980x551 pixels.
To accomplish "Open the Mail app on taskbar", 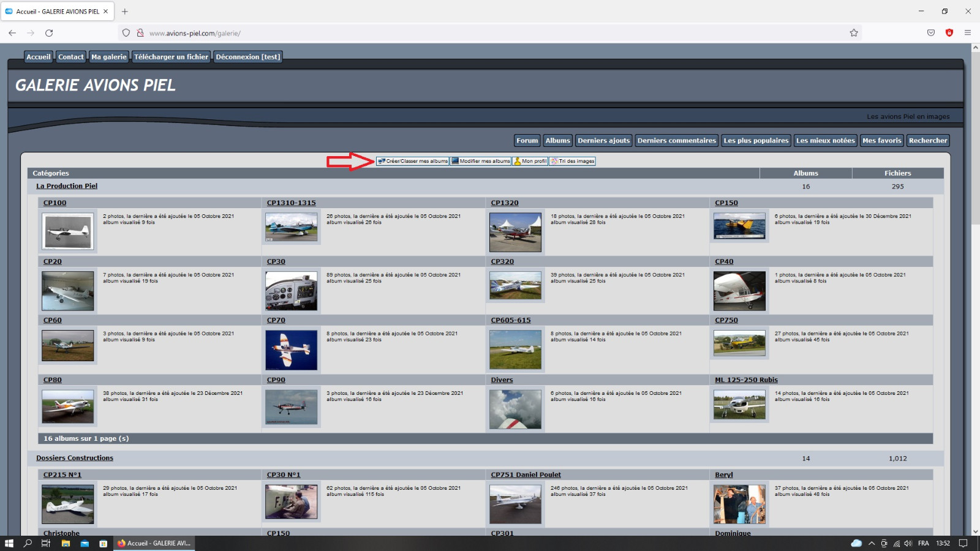I will 85,543.
